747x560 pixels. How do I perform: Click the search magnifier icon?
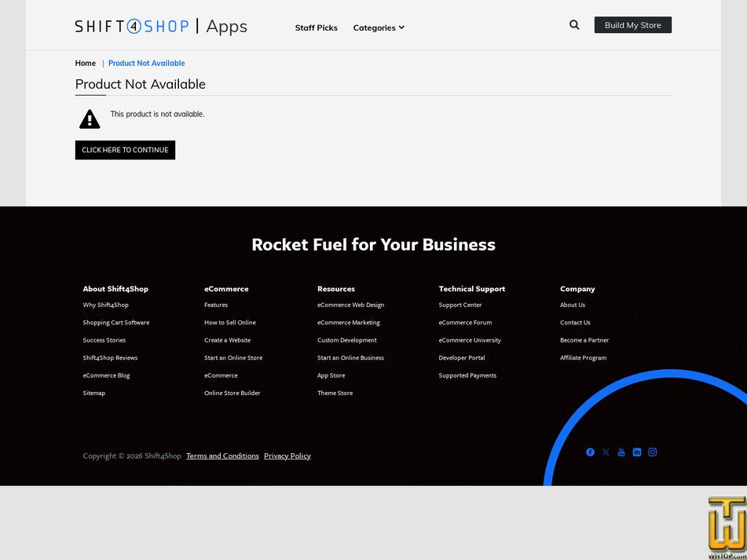point(574,25)
